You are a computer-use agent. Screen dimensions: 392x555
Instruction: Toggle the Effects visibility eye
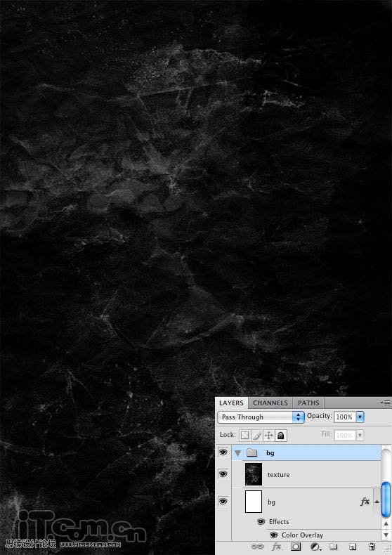(x=261, y=521)
